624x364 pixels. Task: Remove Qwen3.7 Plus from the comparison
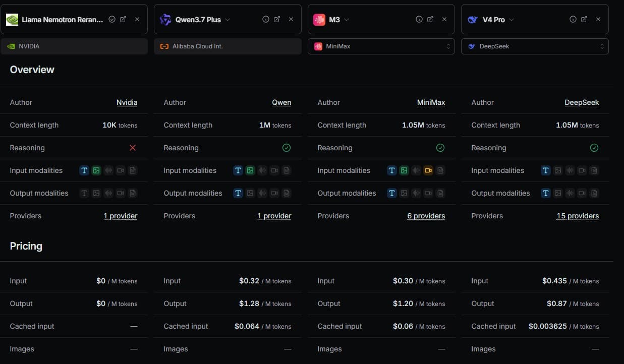click(291, 19)
